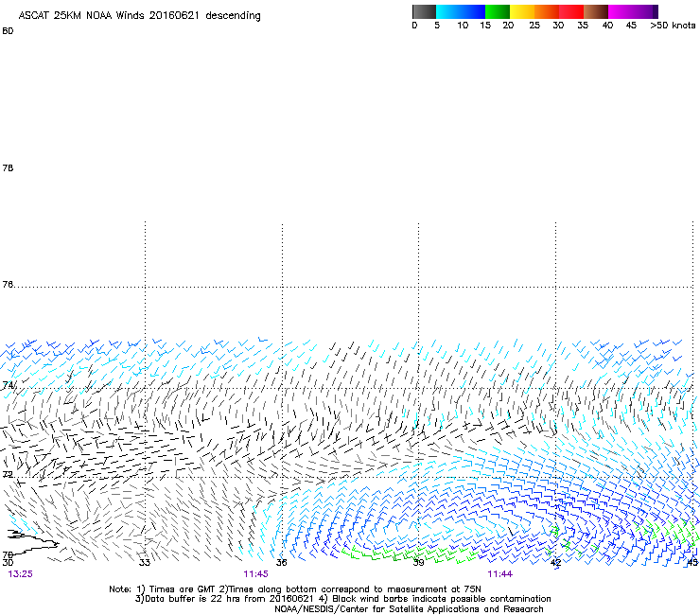Click the black coastline outline near 70N 30E
700x615 pixels.
click(31, 542)
